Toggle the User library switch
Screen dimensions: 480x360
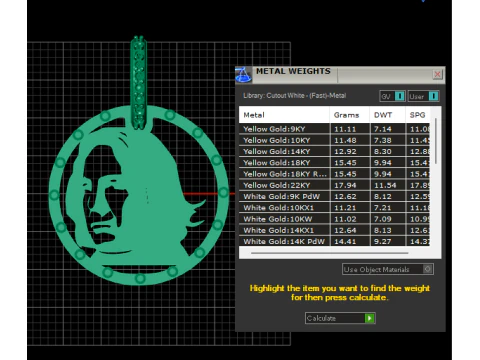423,96
